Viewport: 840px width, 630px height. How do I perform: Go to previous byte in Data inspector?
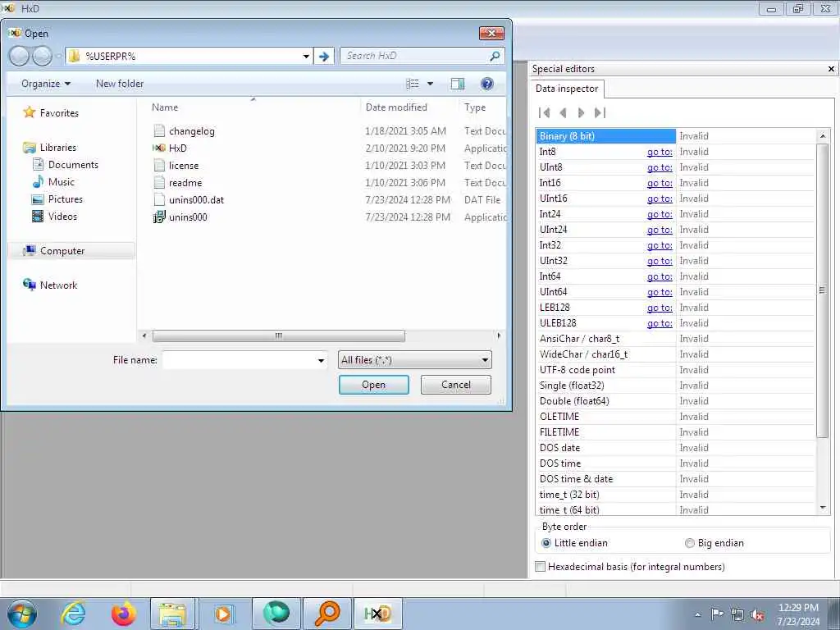pos(563,112)
